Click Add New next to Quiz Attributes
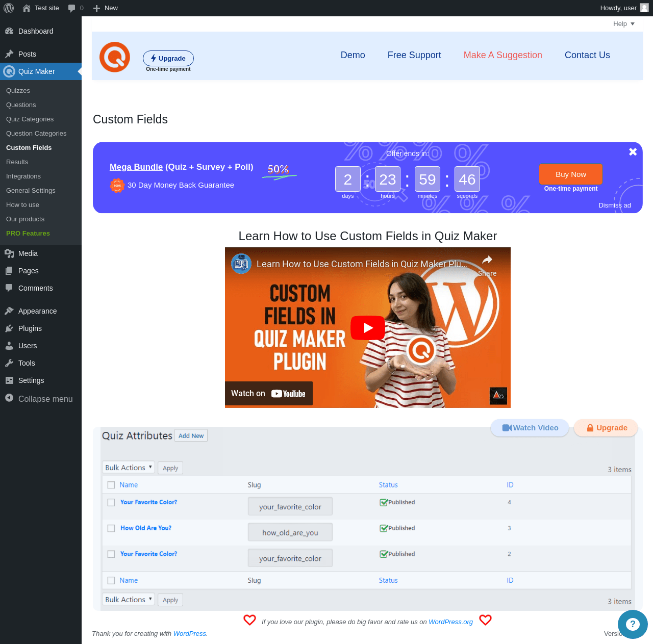 pyautogui.click(x=191, y=435)
